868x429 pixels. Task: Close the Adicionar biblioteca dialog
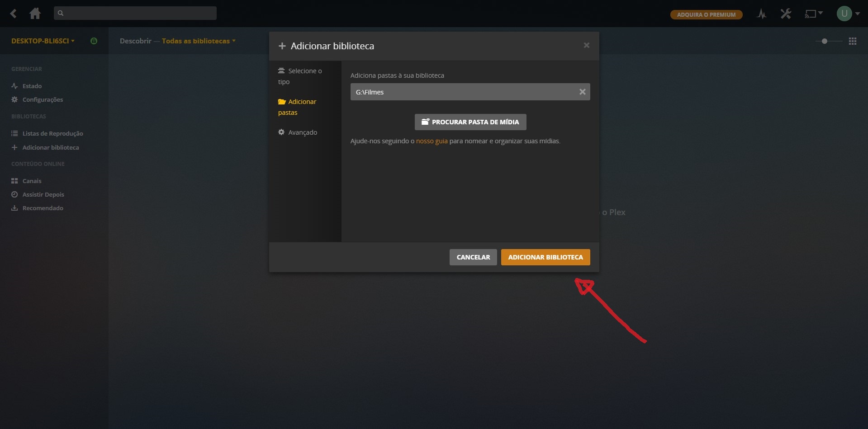[x=586, y=45]
